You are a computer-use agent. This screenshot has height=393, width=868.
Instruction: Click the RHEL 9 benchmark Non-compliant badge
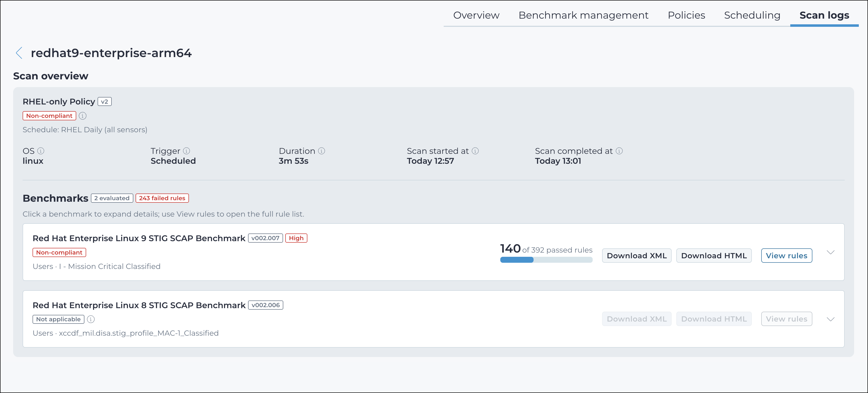pyautogui.click(x=59, y=253)
